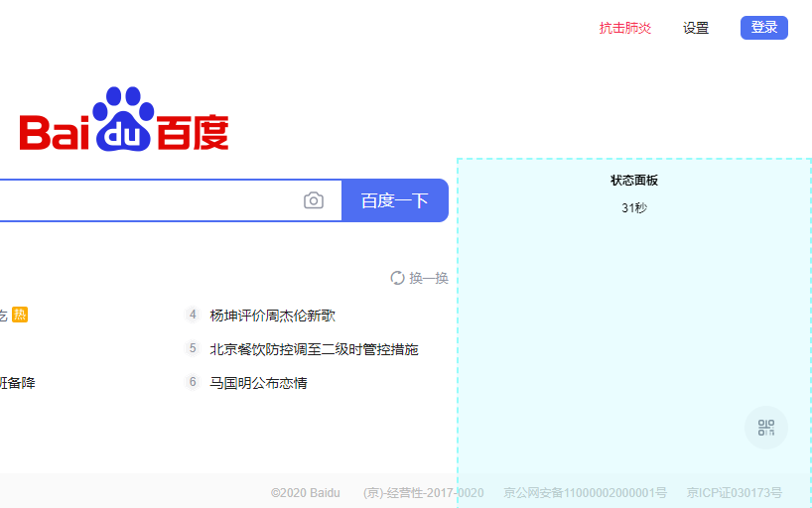
Task: Click the 31秒 timer text
Action: 634,207
